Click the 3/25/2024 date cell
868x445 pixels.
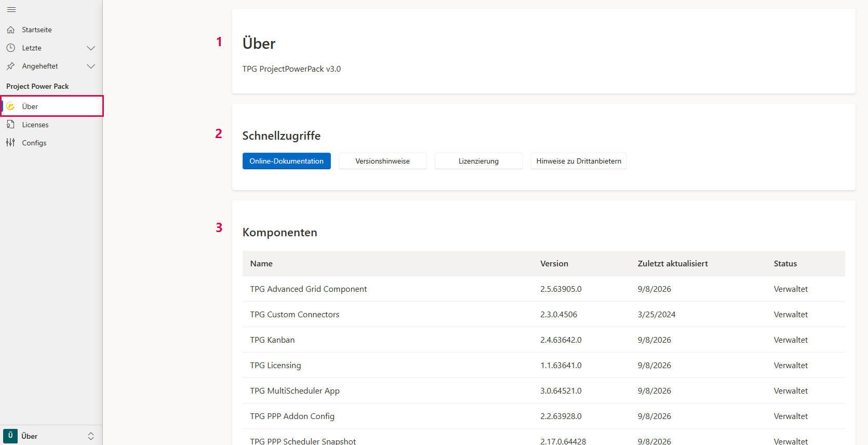(657, 315)
